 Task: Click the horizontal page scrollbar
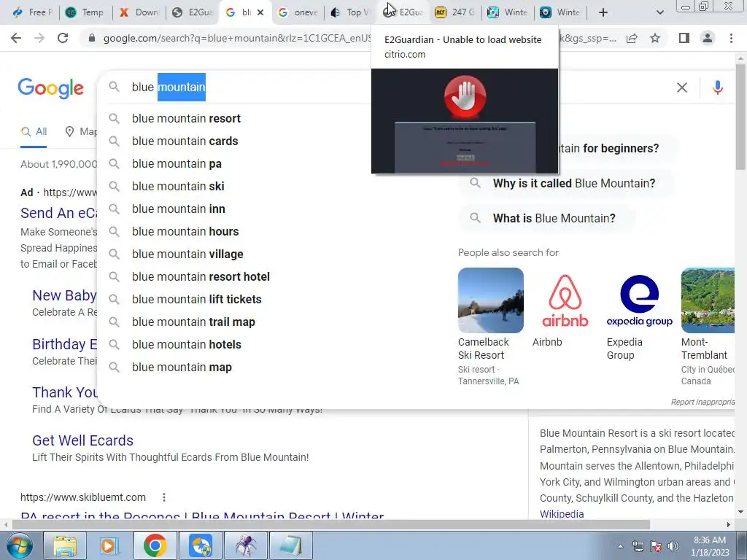(x=330, y=524)
